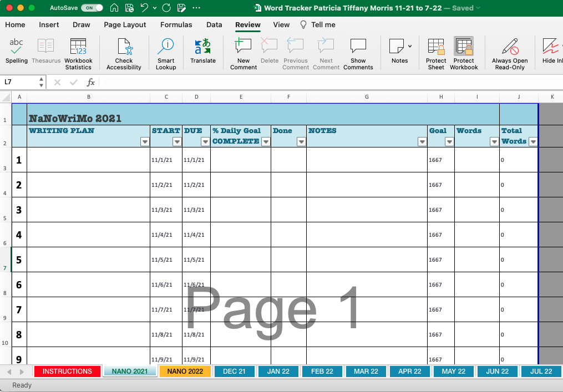Switch to the INSTRUCTIONS sheet tab
This screenshot has width=563, height=392.
(x=67, y=371)
